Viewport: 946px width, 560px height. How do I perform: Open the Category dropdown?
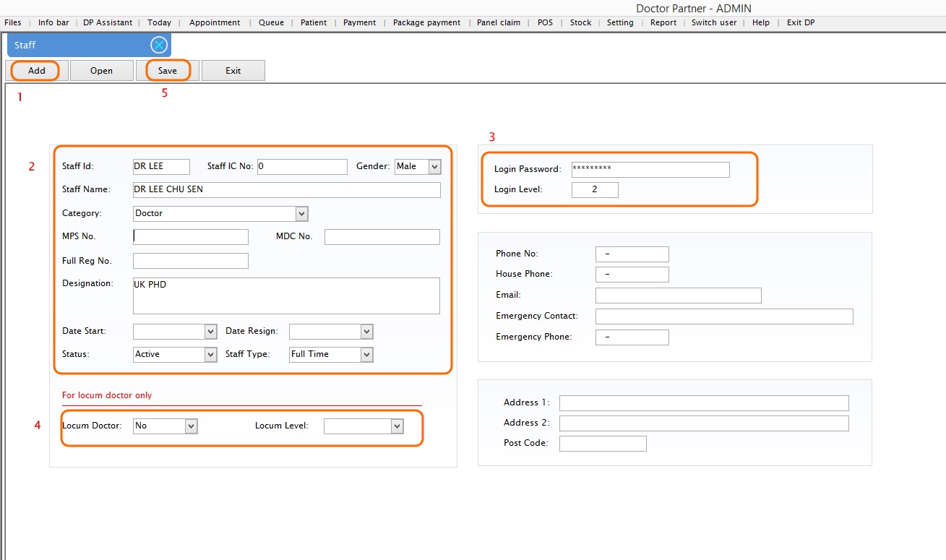tap(301, 214)
